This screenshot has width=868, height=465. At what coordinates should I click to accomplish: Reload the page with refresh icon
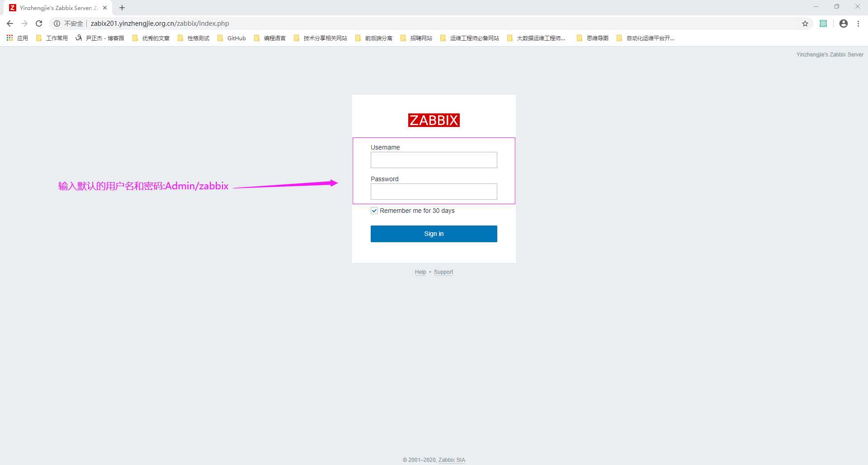[x=39, y=23]
